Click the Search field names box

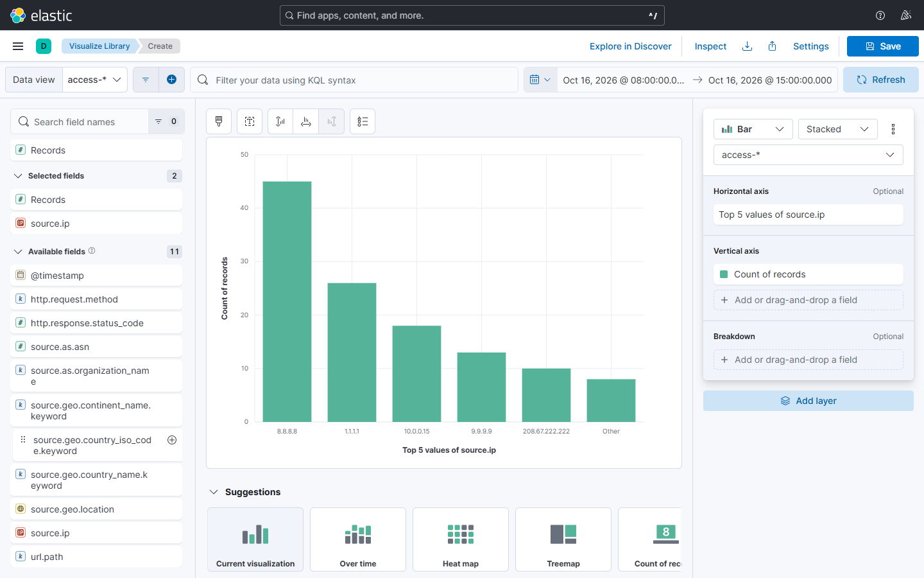[x=80, y=121]
